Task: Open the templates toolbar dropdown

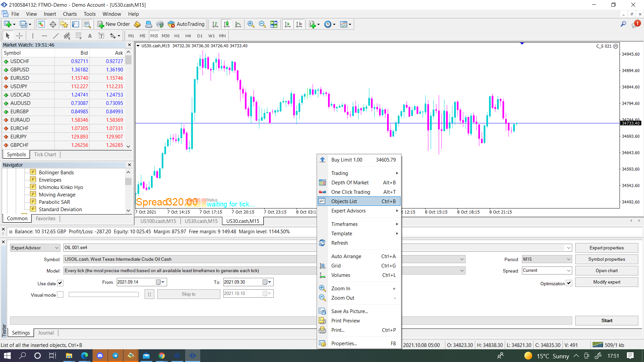Action: pos(350,24)
